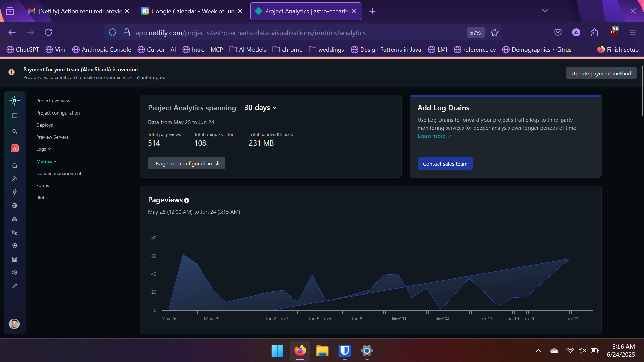Click the Pageviews info icon
The height and width of the screenshot is (362, 644).
[187, 200]
